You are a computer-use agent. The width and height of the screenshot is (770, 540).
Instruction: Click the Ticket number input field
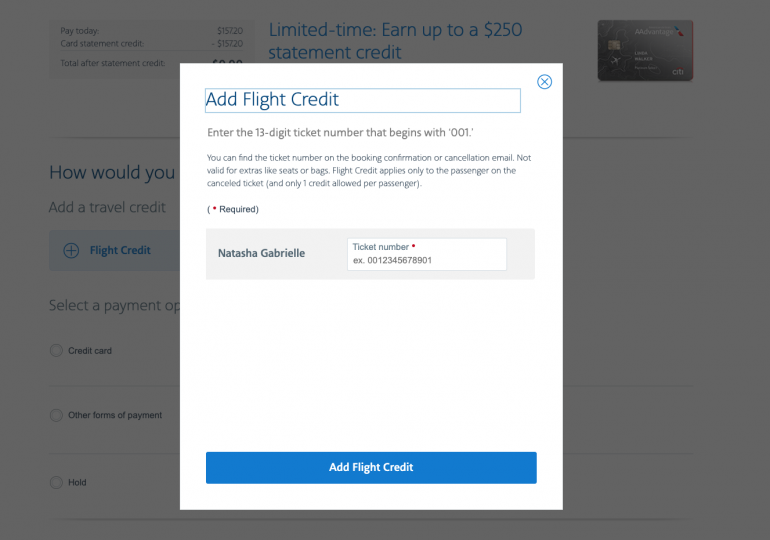click(x=427, y=259)
